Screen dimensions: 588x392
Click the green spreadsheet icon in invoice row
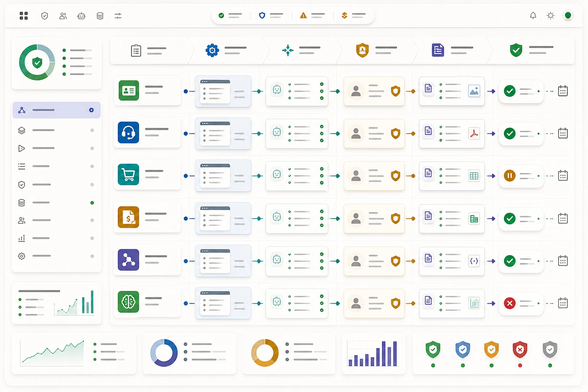click(474, 219)
